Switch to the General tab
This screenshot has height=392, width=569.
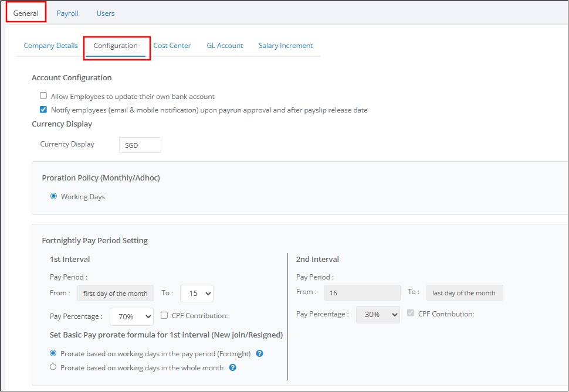tap(26, 13)
